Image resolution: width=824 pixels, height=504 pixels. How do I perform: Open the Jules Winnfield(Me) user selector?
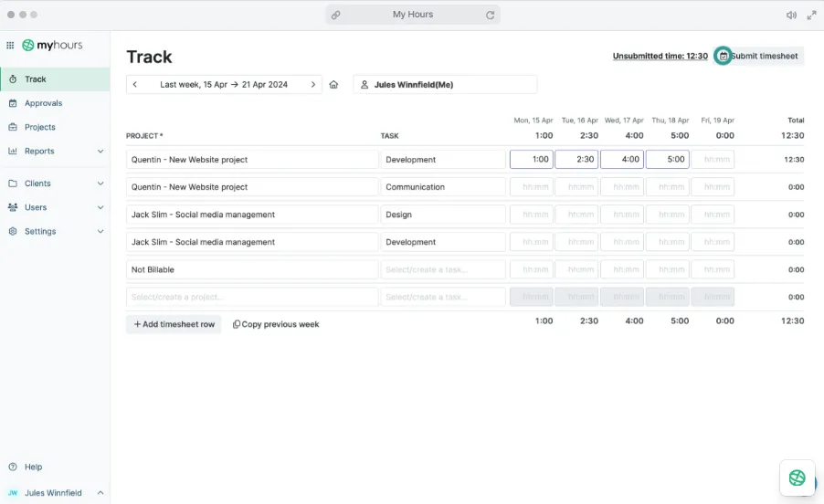tap(445, 85)
